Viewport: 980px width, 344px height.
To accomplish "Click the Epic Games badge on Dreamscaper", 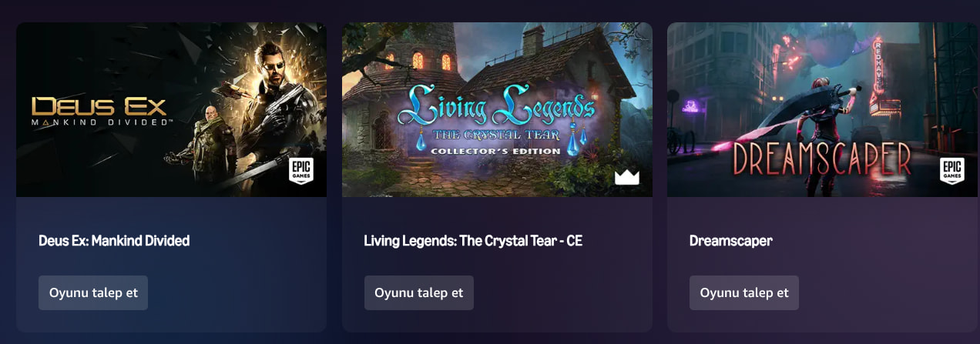I will 952,171.
